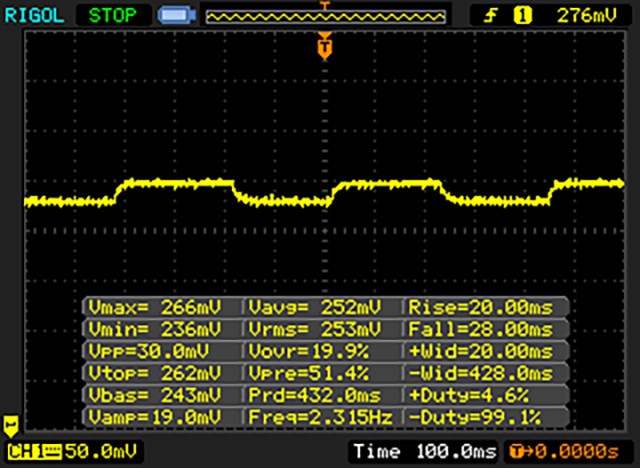The image size is (640, 468).
Task: Click the Vbas= 243mV measurement
Action: [156, 395]
